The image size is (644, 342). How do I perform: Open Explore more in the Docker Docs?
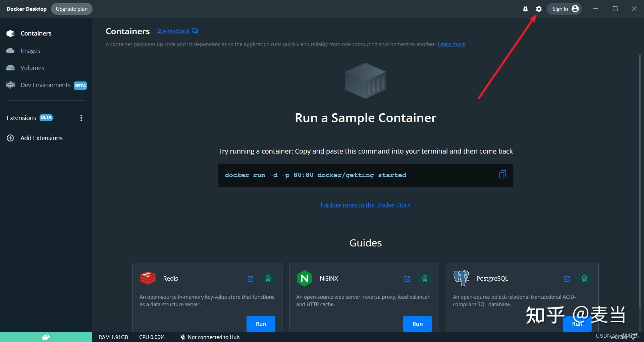tap(365, 205)
